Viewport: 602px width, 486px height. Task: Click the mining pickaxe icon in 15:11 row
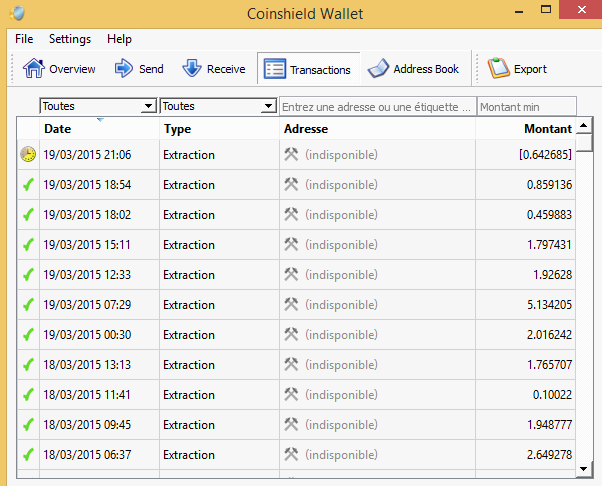tap(291, 244)
